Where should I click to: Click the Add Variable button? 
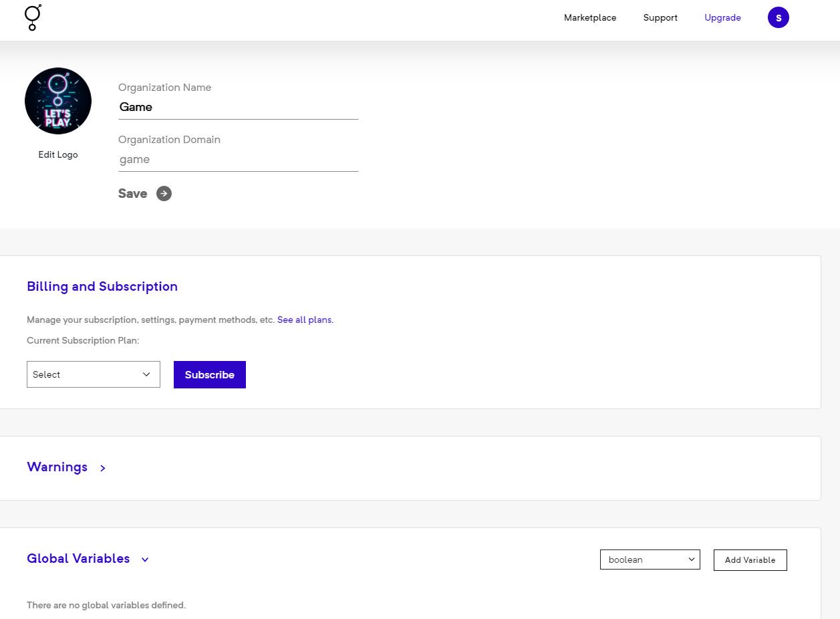[750, 560]
